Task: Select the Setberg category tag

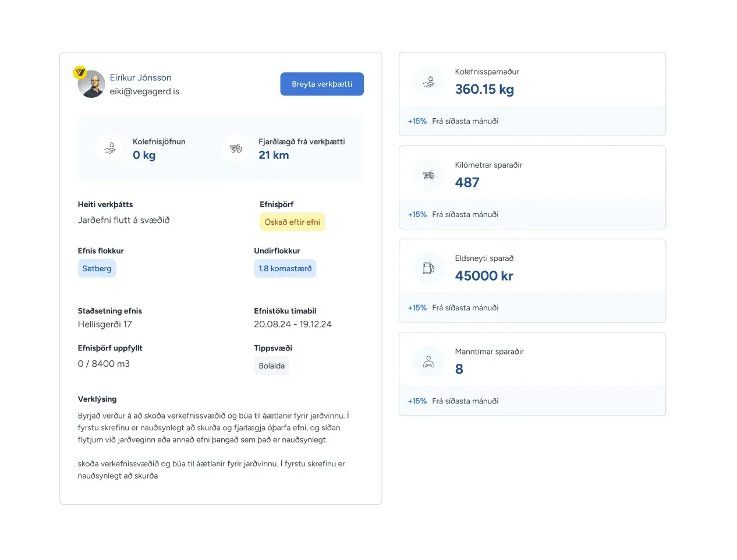Action: (x=97, y=268)
